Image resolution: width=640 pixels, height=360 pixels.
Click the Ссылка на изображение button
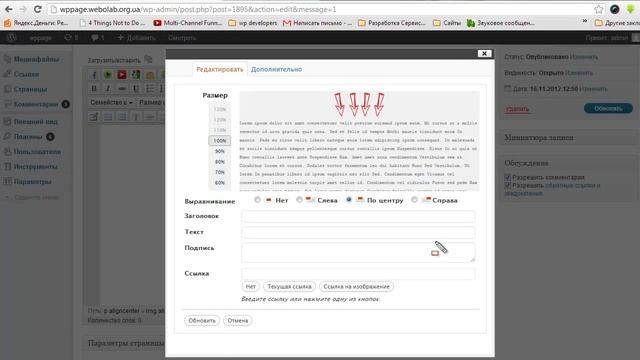[x=356, y=287]
